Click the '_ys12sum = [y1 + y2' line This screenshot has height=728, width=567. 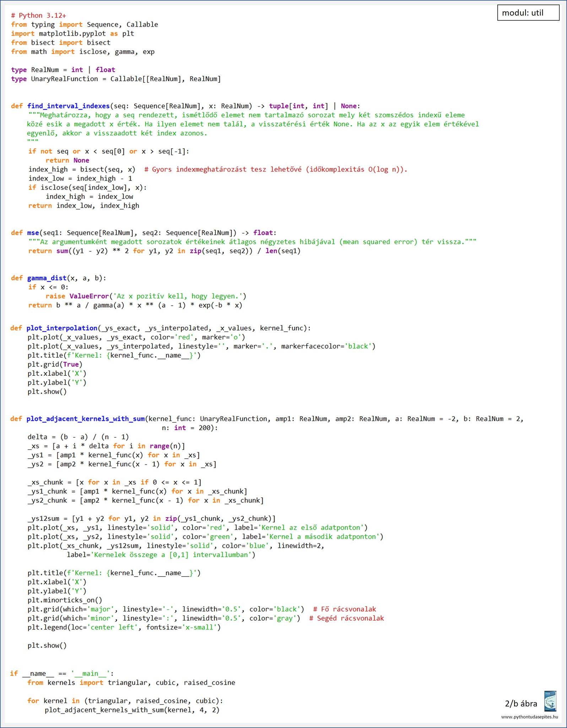[152, 519]
